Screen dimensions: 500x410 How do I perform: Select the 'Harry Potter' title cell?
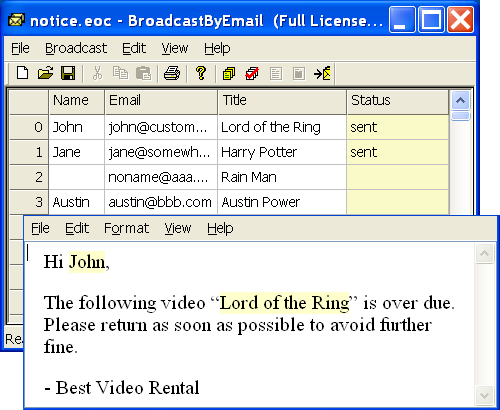tap(282, 152)
